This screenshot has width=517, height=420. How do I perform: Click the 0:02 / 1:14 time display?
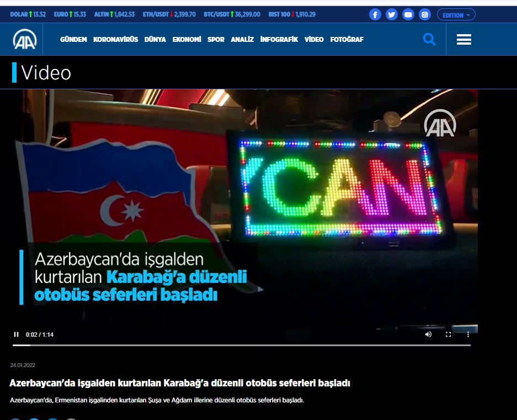(40, 335)
